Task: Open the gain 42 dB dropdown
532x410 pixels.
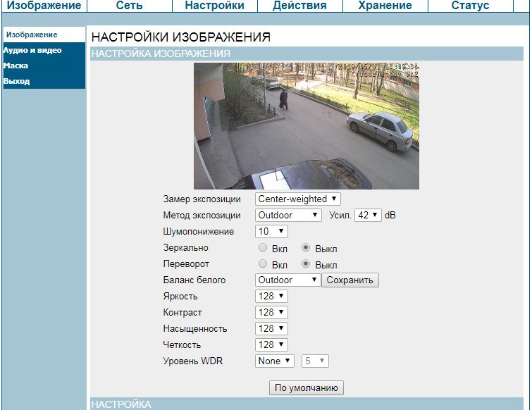Action: point(368,216)
